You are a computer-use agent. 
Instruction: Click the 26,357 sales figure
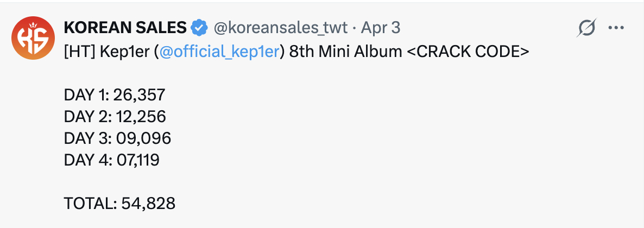[138, 95]
